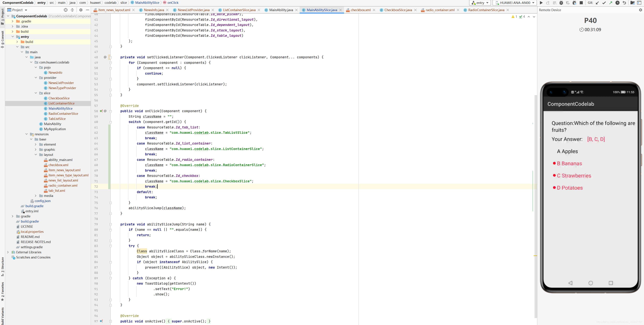
Task: Toggle D Potatoes checkbox on phone
Action: tap(568, 188)
